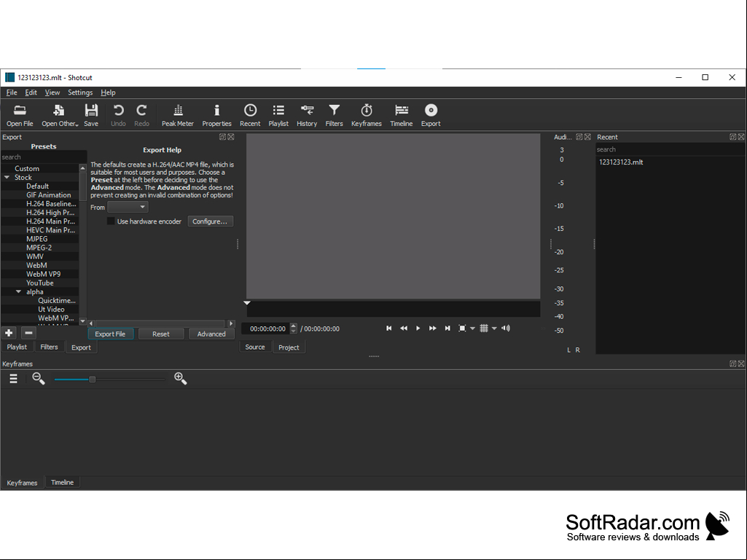The image size is (747, 560).
Task: Click the Export File button
Action: coord(110,334)
